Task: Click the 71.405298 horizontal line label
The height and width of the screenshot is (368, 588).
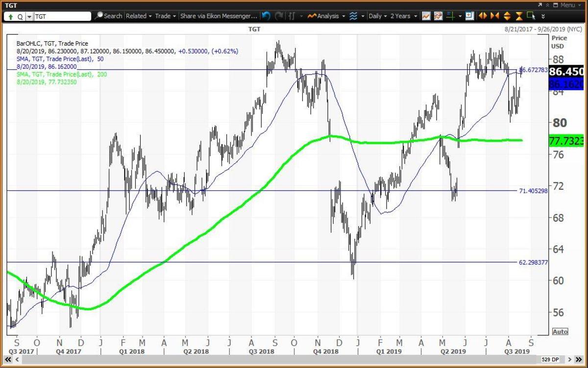Action: pos(533,190)
